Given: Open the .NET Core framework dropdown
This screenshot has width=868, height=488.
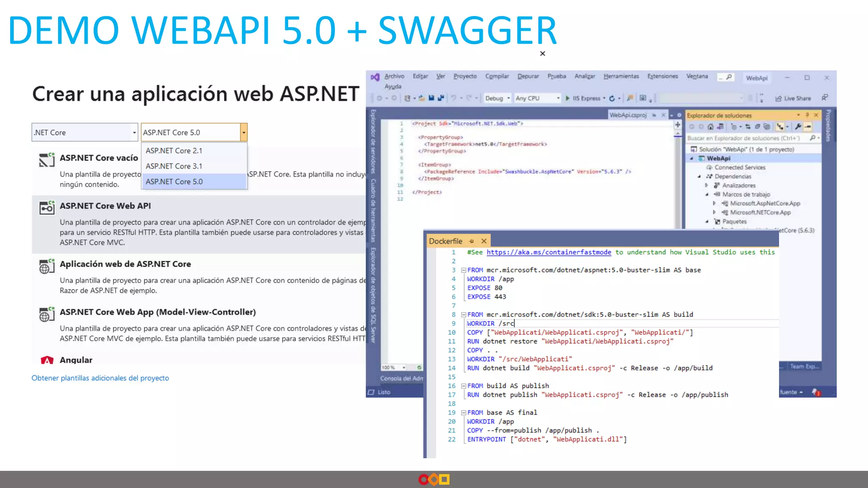Looking at the screenshot, I should (x=85, y=132).
